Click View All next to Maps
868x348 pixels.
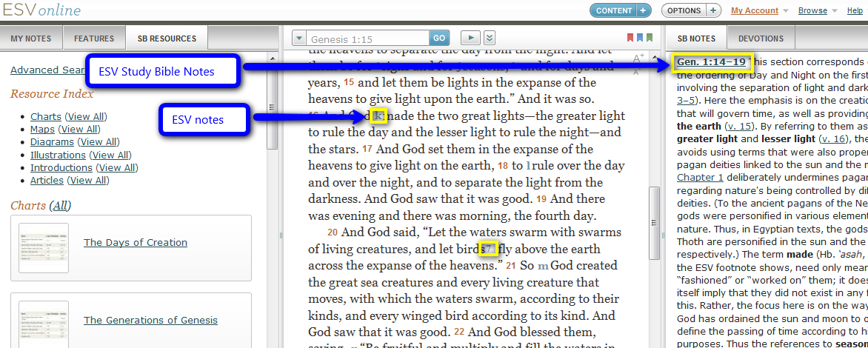tap(79, 130)
